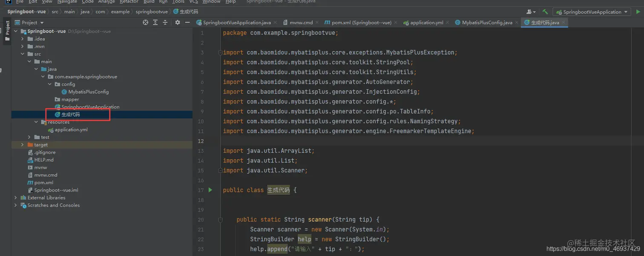Viewport: 644px width, 256px height.
Task: Open the Navigate menu
Action: coord(67,2)
